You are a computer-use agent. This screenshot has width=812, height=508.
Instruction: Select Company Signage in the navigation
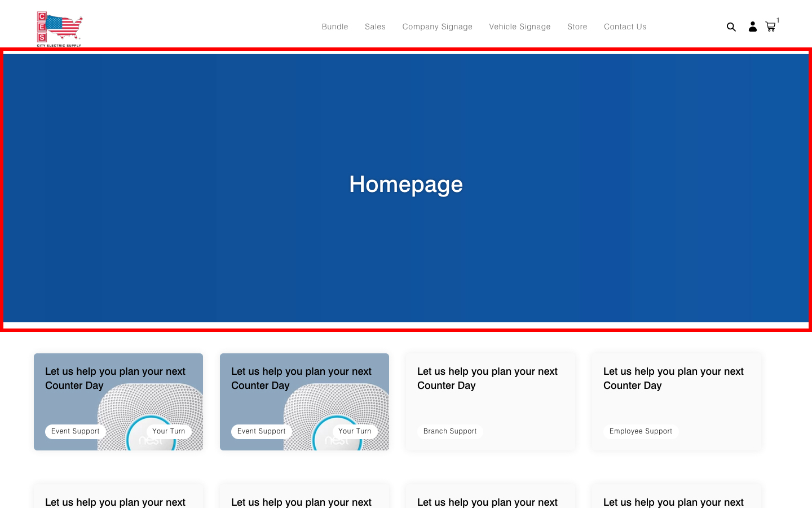(437, 27)
